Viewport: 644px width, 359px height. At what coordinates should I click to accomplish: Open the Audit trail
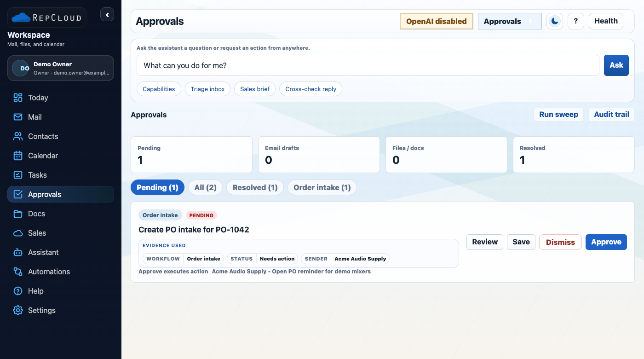click(x=612, y=115)
